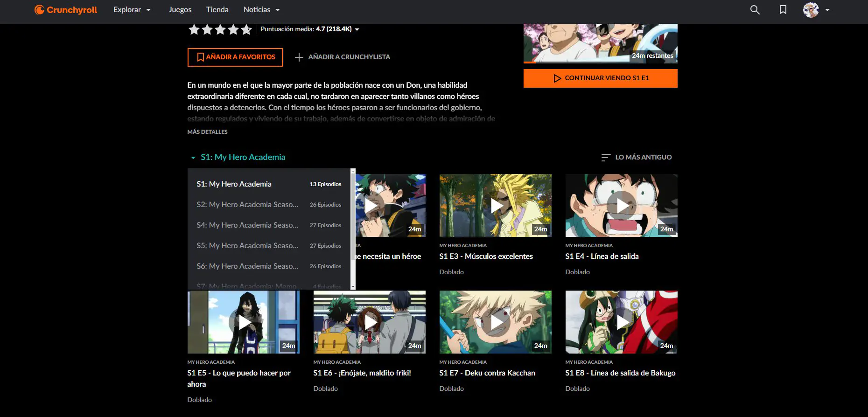Open the search magnifier icon
868x417 pixels.
755,10
